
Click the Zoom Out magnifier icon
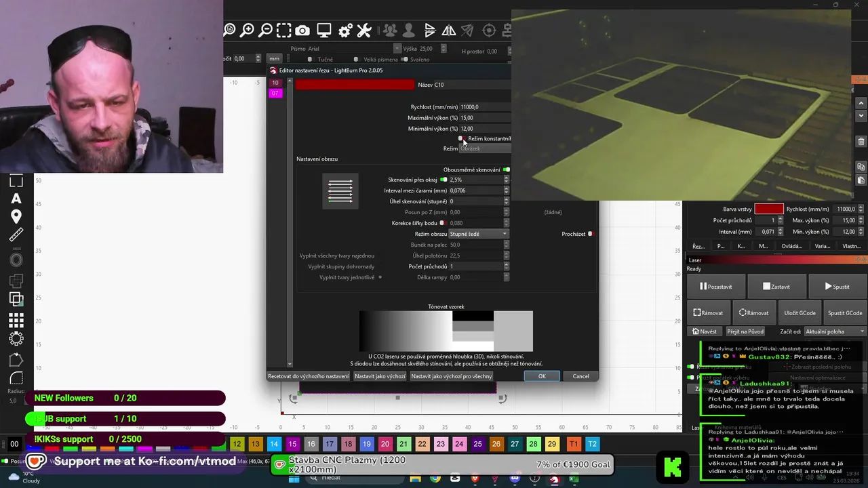(x=266, y=30)
